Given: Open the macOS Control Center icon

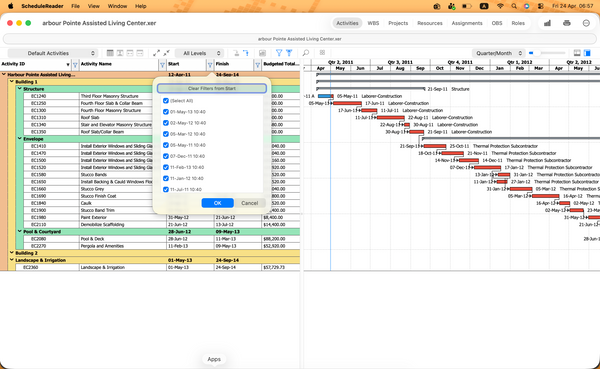Looking at the screenshot, I should pyautogui.click(x=540, y=6).
